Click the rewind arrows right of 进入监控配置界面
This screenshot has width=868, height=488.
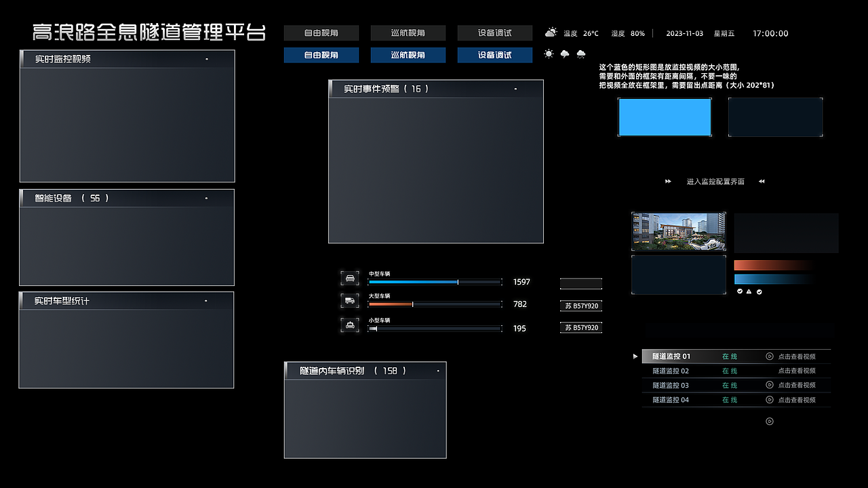pyautogui.click(x=762, y=182)
